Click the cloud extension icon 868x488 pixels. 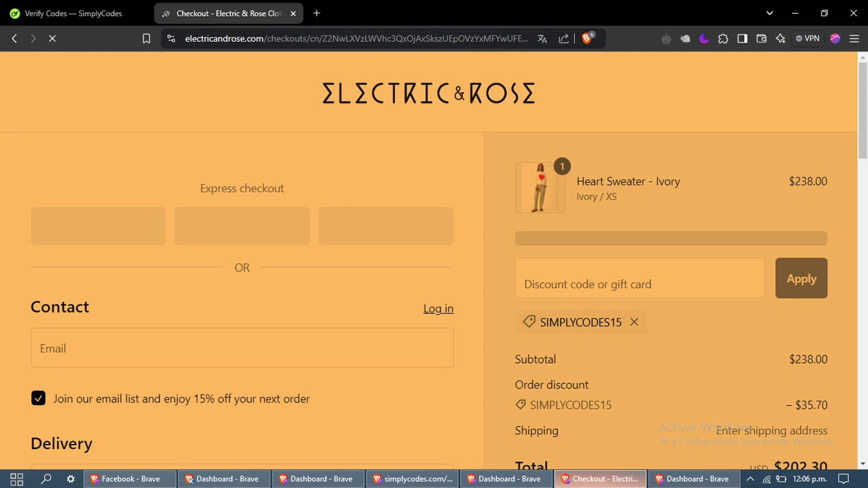tap(685, 39)
